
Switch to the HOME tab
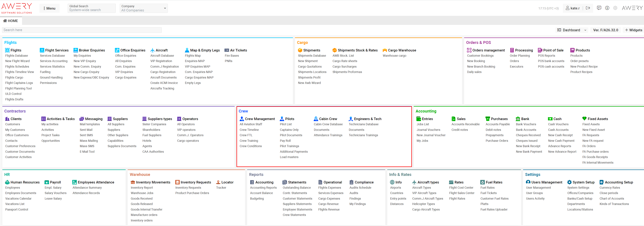[11, 21]
